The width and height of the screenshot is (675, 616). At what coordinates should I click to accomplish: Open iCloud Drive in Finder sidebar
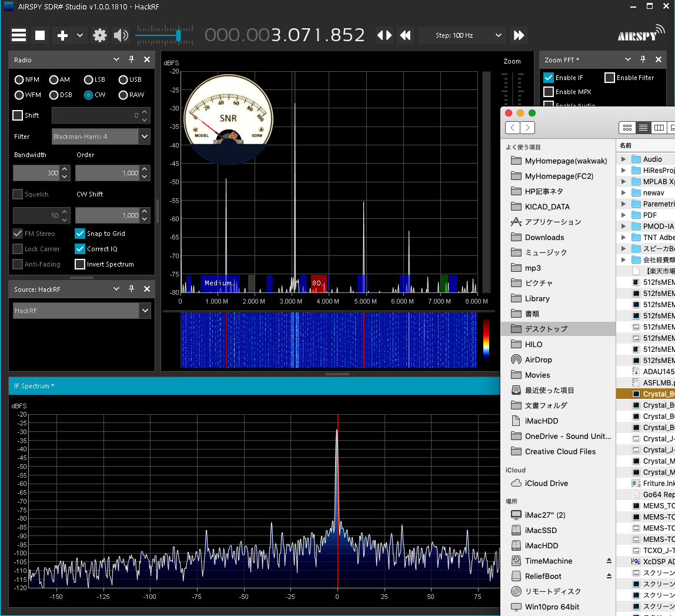coord(546,483)
